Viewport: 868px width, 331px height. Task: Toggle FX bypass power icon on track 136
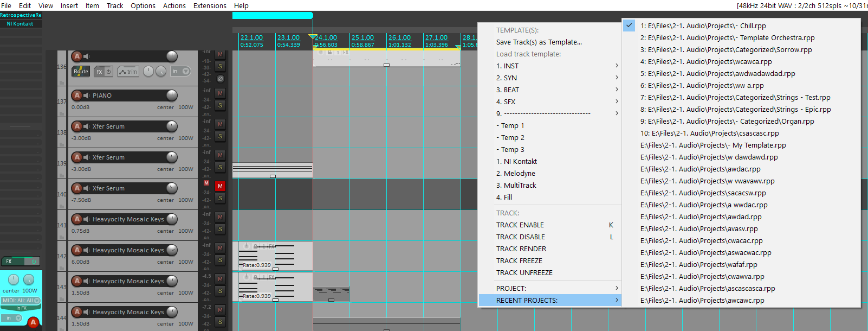pos(108,71)
